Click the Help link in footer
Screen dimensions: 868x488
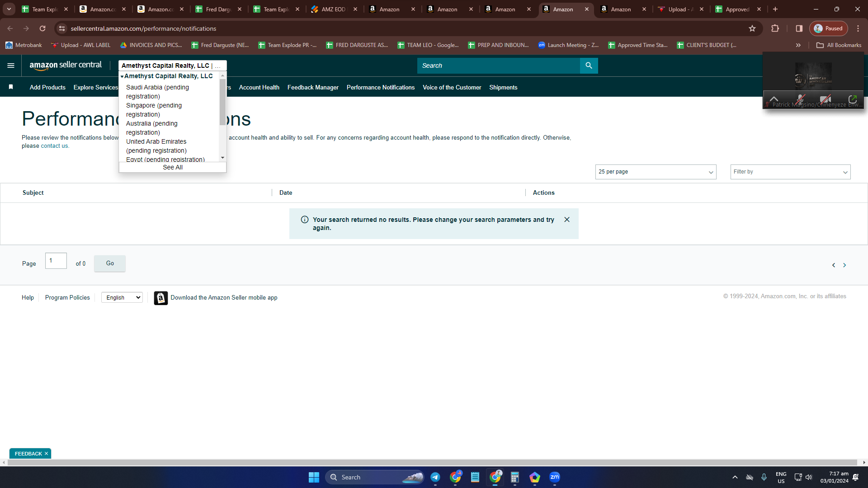click(x=28, y=297)
